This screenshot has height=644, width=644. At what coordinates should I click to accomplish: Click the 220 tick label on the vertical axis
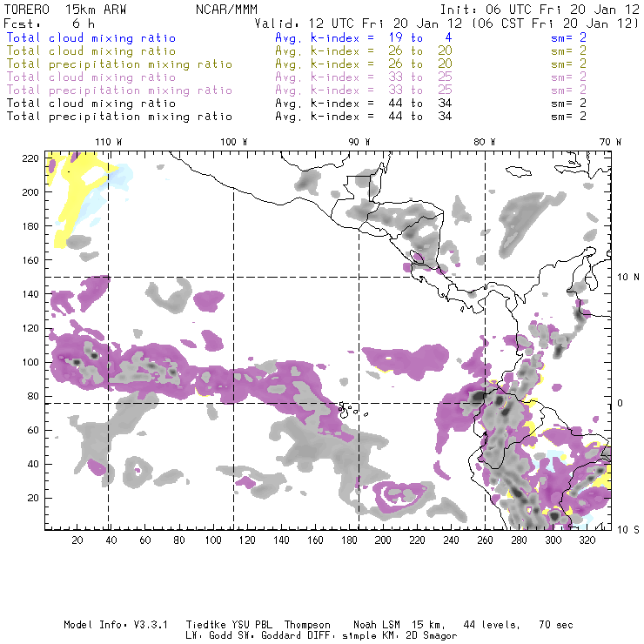(30, 158)
